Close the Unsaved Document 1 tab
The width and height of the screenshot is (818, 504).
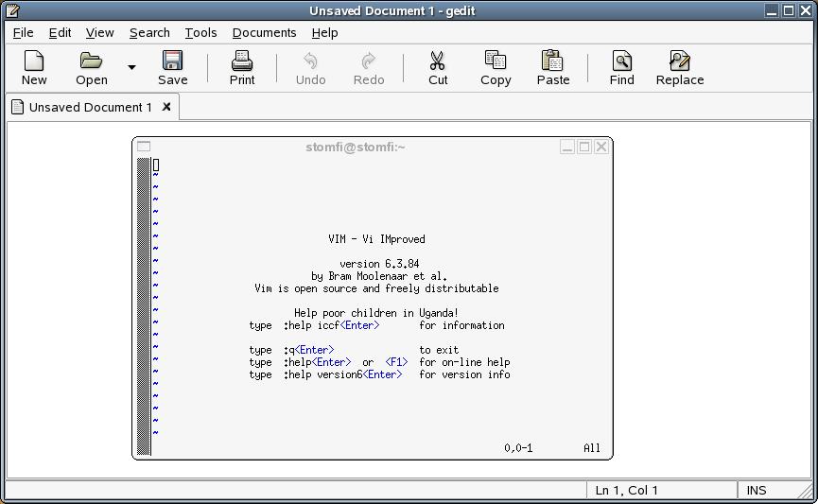click(166, 107)
